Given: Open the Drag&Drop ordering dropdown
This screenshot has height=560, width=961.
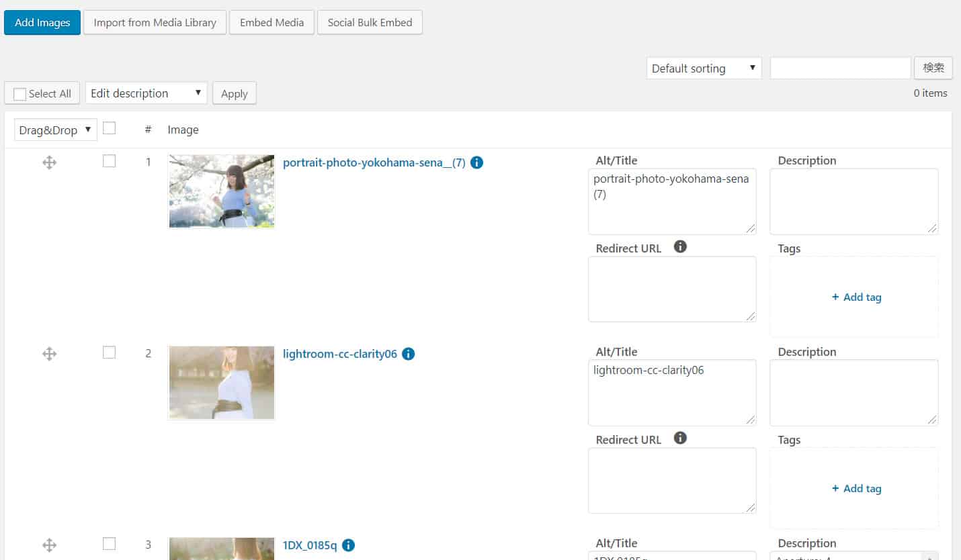Looking at the screenshot, I should coord(55,130).
